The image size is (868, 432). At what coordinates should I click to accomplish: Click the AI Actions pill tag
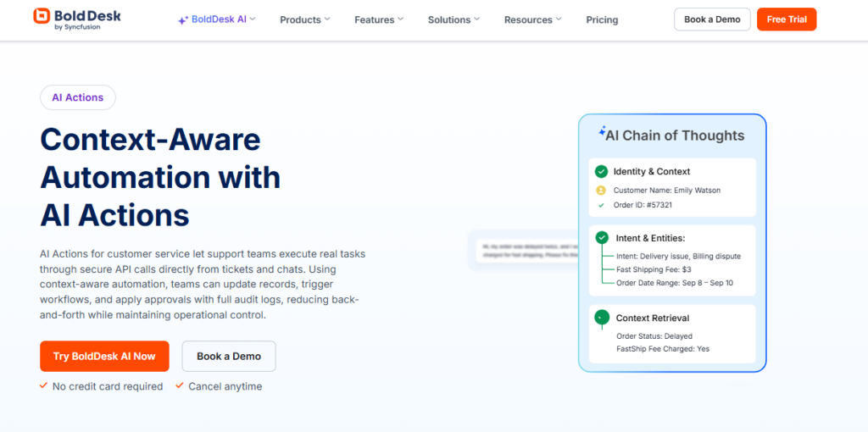(x=78, y=97)
